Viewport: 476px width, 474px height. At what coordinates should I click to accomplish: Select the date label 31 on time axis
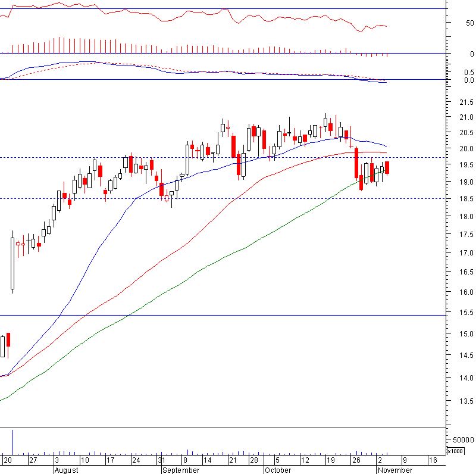(161, 460)
